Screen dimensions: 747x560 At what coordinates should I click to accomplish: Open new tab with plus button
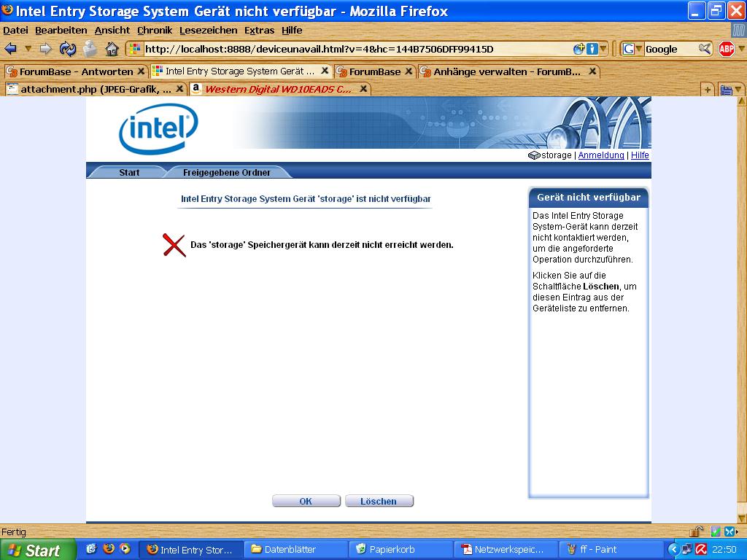[x=708, y=89]
